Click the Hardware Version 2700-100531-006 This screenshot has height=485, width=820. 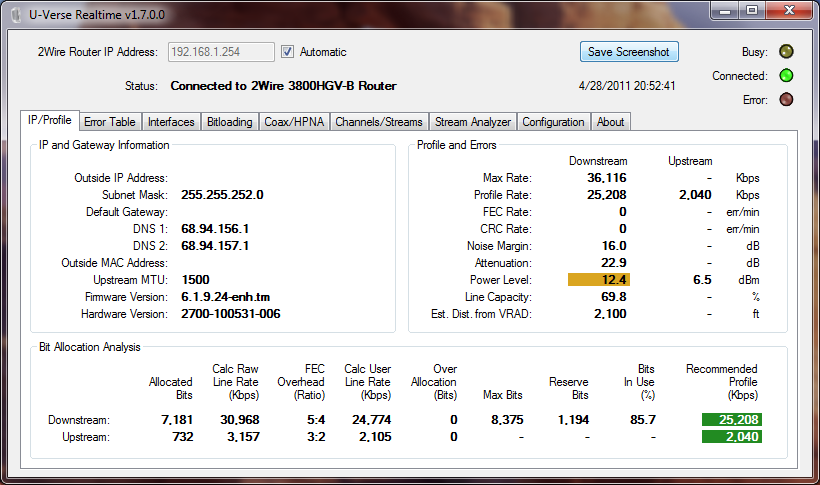[x=231, y=314]
